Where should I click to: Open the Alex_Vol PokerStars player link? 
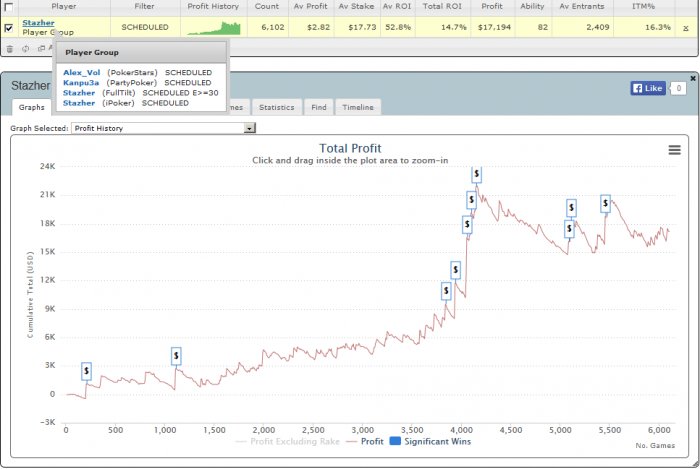click(82, 72)
